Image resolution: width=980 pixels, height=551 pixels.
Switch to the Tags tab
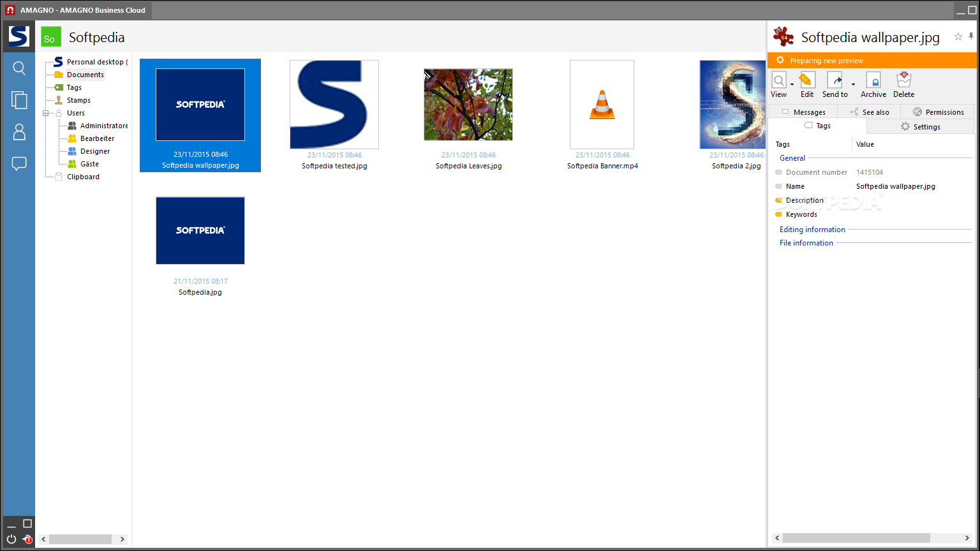(x=817, y=126)
